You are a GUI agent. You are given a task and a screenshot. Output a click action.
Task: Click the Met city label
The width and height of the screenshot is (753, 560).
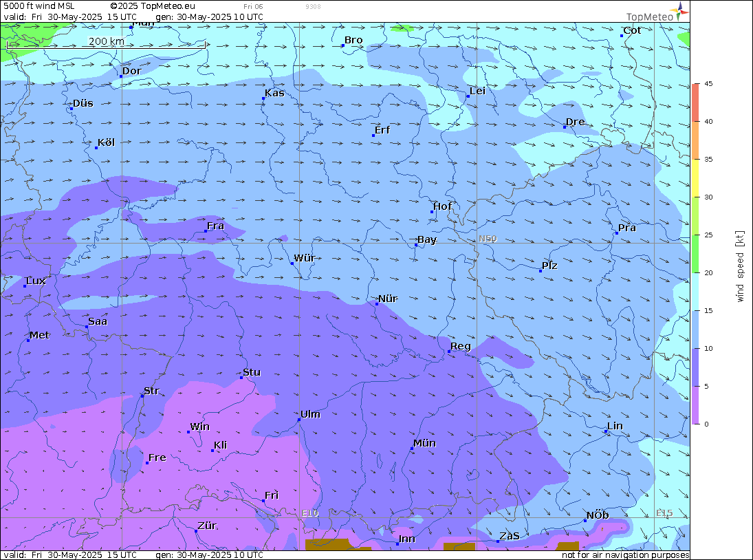tap(39, 335)
